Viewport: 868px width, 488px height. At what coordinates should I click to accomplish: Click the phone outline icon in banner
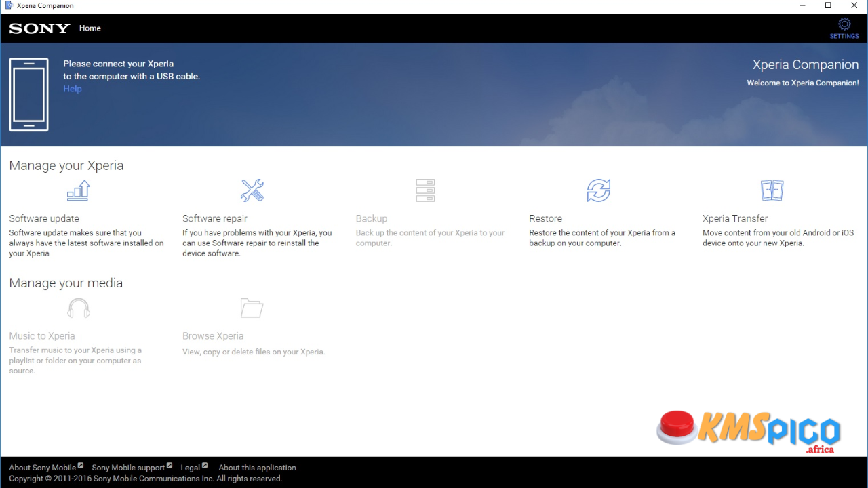[x=28, y=94]
